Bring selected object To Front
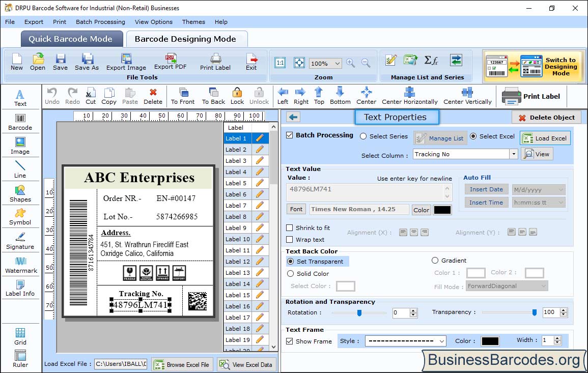Image resolution: width=588 pixels, height=373 pixels. [x=183, y=95]
